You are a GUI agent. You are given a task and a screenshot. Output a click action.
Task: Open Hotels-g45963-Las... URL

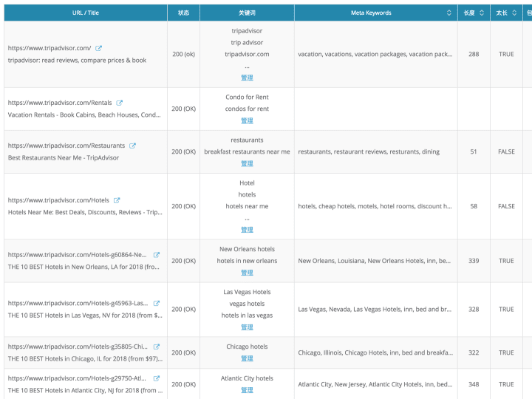pyautogui.click(x=78, y=304)
